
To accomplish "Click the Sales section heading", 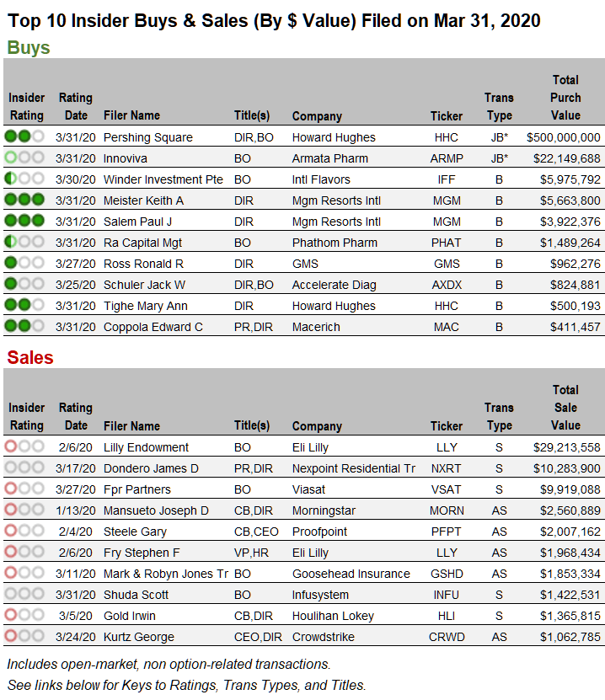I will [30, 357].
